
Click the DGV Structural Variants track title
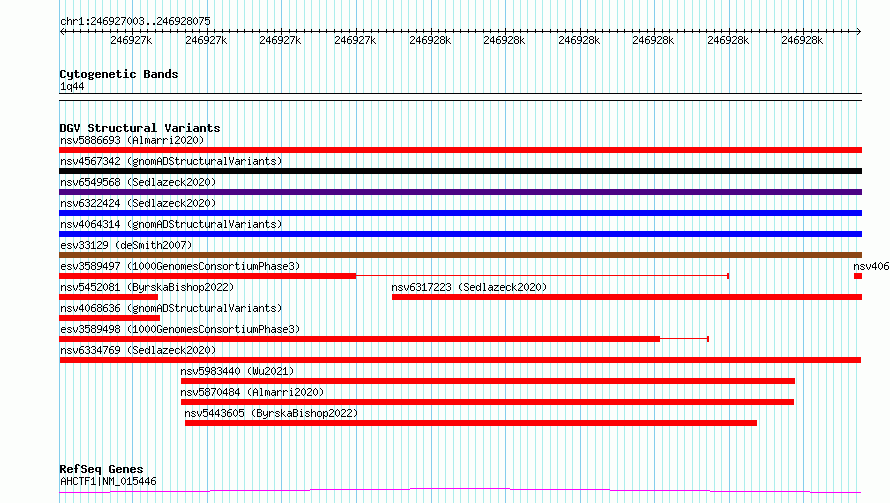[140, 128]
